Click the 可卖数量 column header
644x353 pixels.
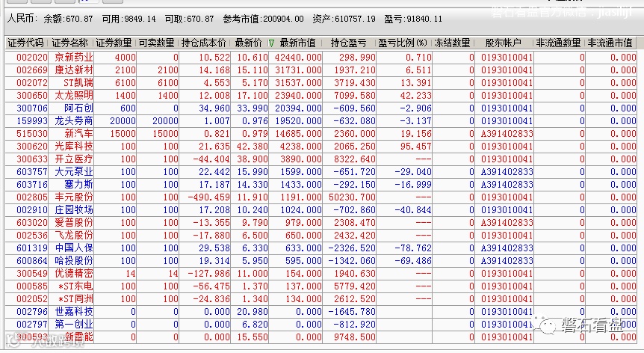coord(156,43)
